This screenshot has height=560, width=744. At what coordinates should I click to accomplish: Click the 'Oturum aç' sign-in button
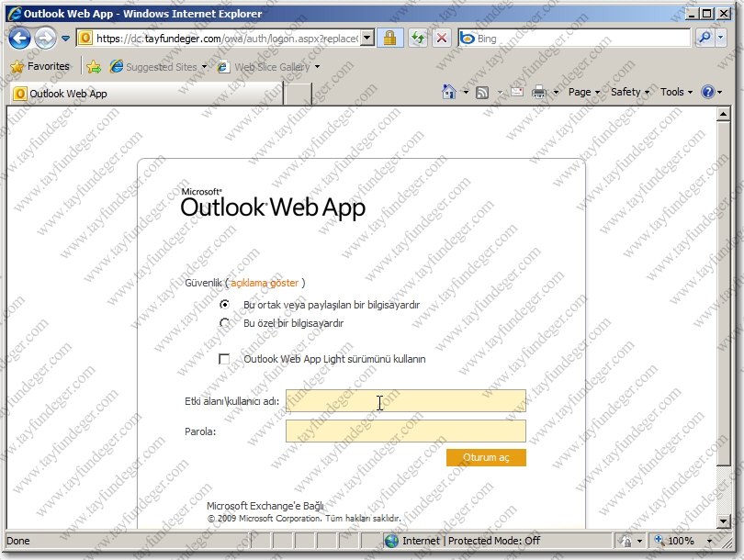click(486, 457)
